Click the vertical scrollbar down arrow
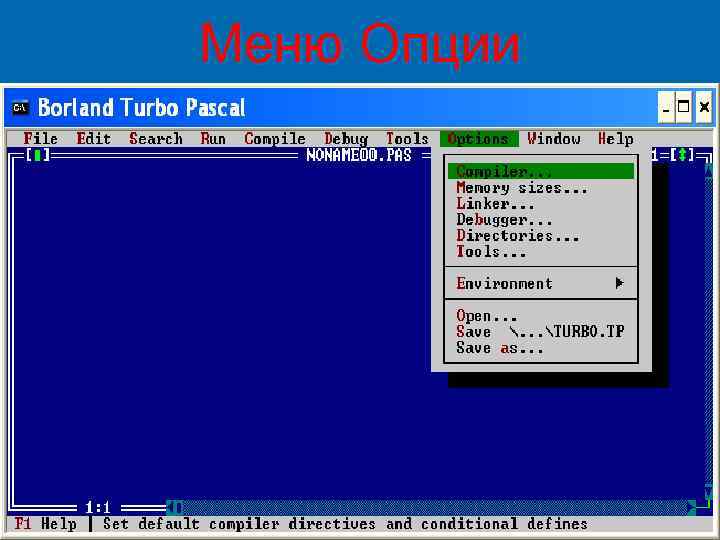The image size is (720, 540). pos(709,492)
